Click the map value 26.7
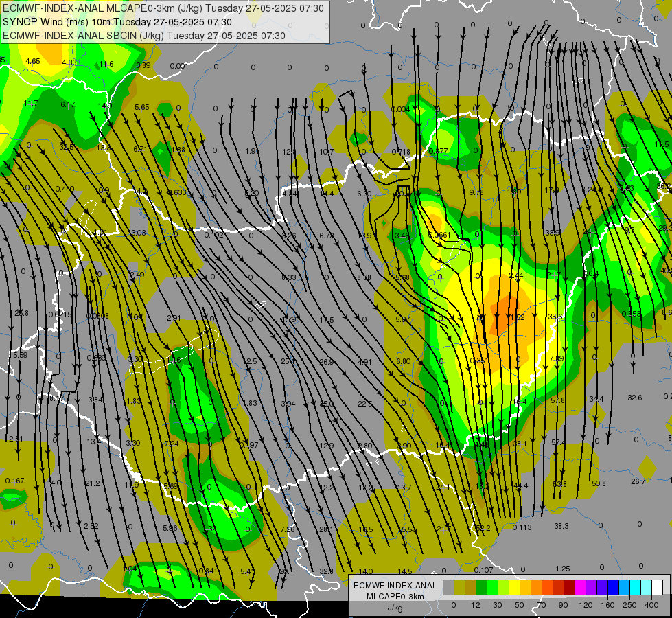This screenshot has height=618, width=672. coord(638,481)
